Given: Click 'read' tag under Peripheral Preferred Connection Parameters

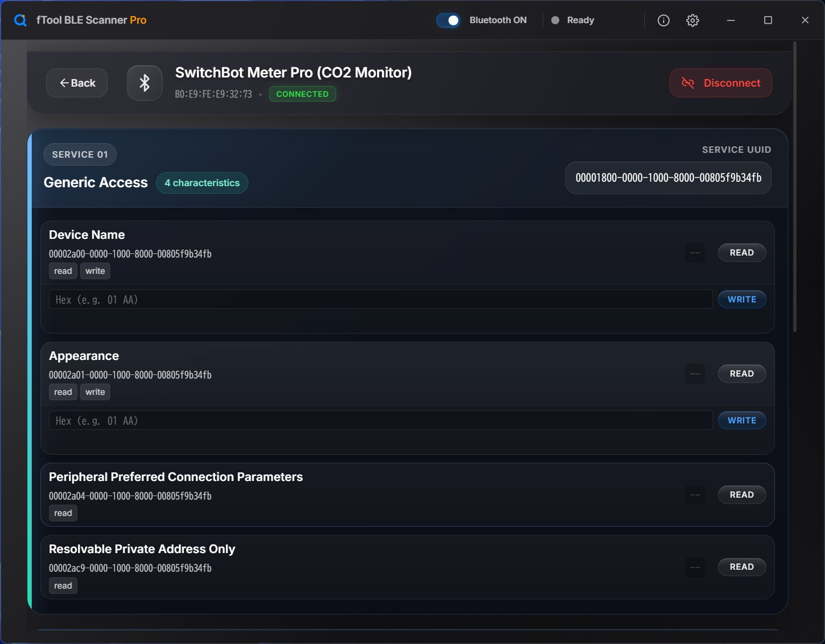Looking at the screenshot, I should tap(63, 513).
